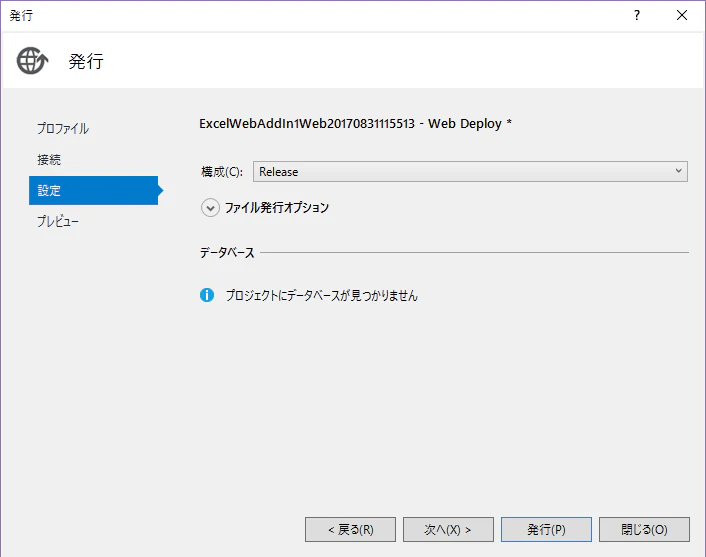
Task: Click the 発行(P) publish button
Action: pos(546,530)
